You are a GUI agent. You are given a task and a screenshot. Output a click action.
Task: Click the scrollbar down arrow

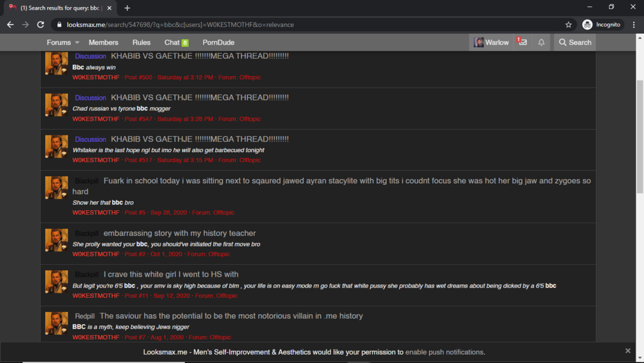[640, 359]
